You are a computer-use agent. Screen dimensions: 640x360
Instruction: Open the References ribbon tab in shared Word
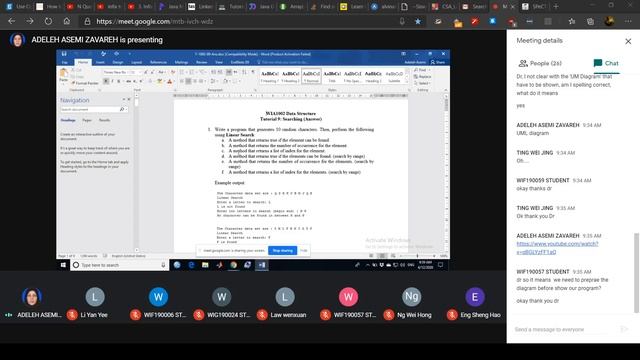pyautogui.click(x=158, y=62)
